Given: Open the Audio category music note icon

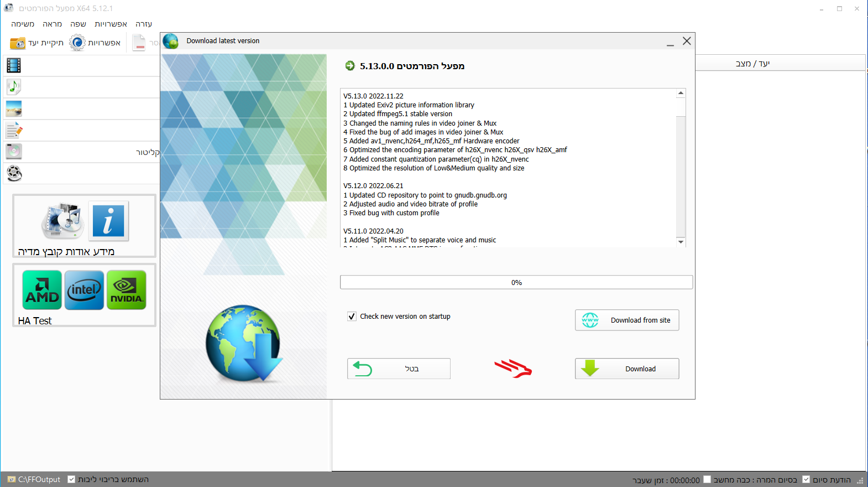Looking at the screenshot, I should 14,87.
